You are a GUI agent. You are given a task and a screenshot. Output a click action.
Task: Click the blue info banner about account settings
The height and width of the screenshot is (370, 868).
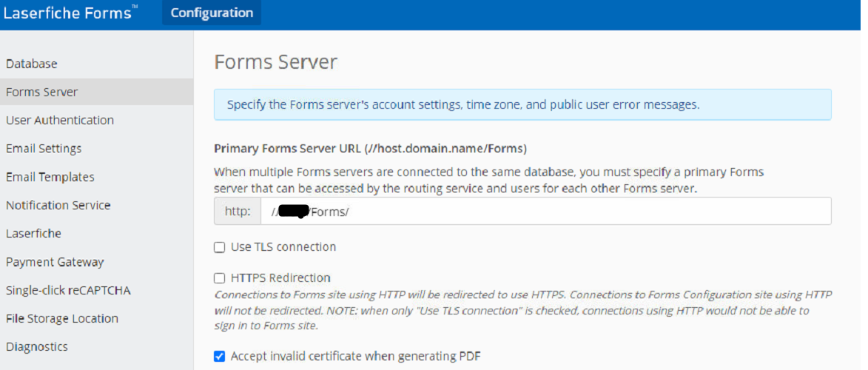click(x=522, y=104)
